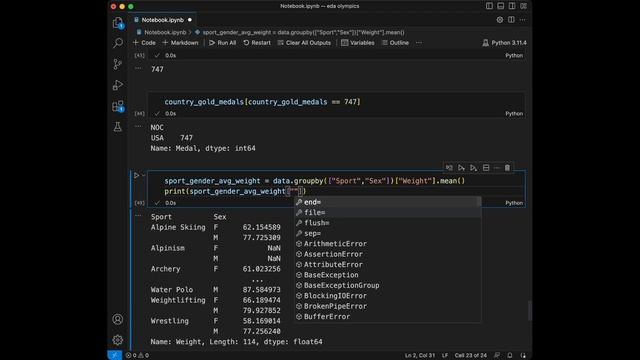Choose the end= suggestion
Image resolution: width=640 pixels, height=360 pixels.
pyautogui.click(x=388, y=202)
